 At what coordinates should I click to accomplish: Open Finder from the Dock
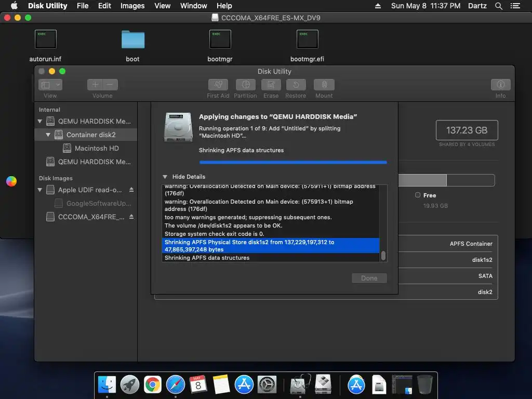click(107, 384)
